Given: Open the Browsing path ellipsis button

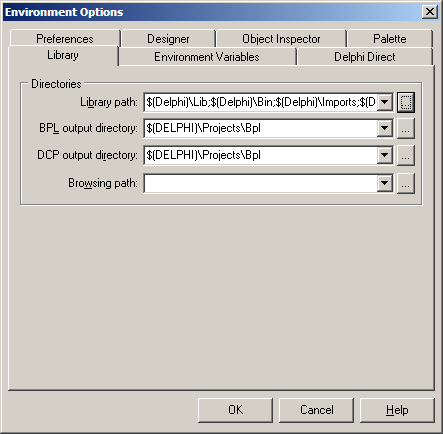Looking at the screenshot, I should 406,183.
